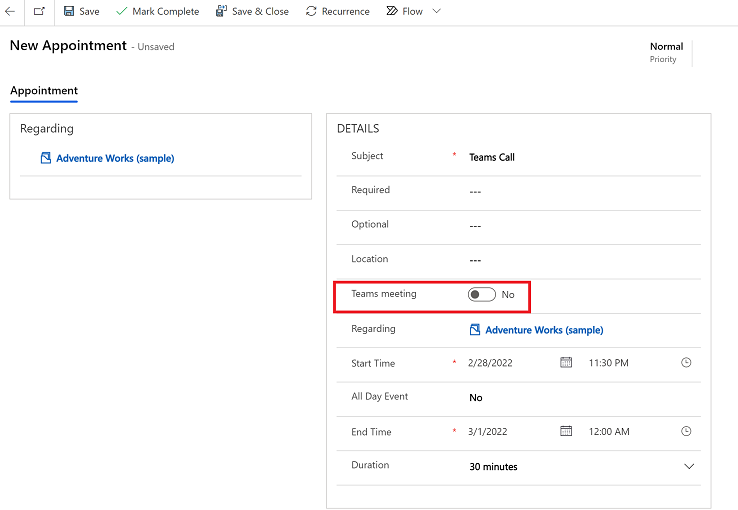Click the Regarding panel heading
Image resolution: width=738 pixels, height=510 pixels.
[x=47, y=129]
